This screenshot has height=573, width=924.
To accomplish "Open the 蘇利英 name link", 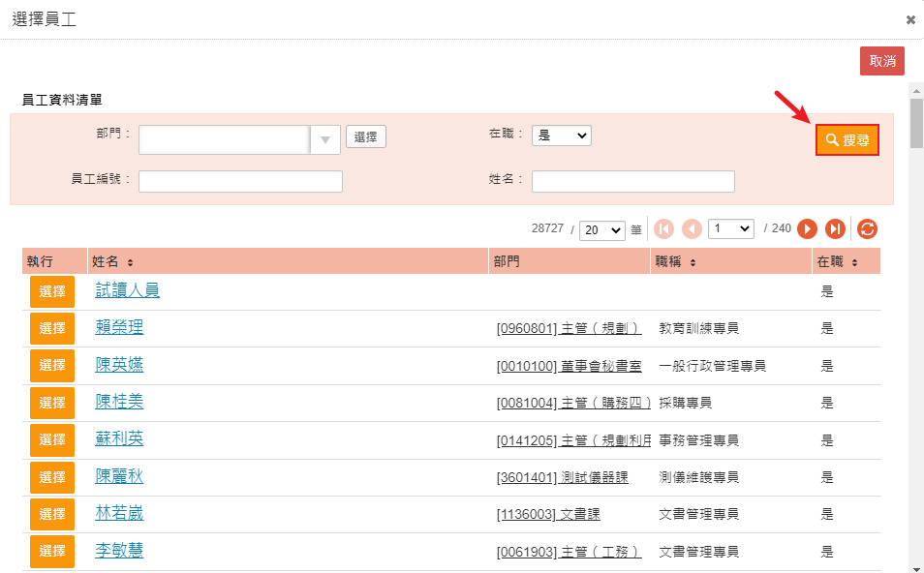I will (x=119, y=438).
